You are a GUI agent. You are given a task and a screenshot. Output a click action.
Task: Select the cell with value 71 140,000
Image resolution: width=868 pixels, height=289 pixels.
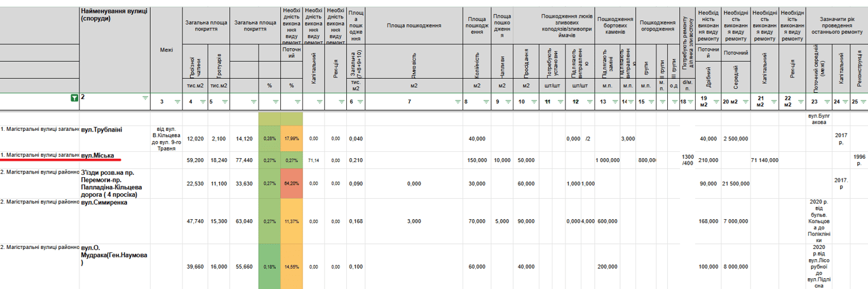point(764,160)
